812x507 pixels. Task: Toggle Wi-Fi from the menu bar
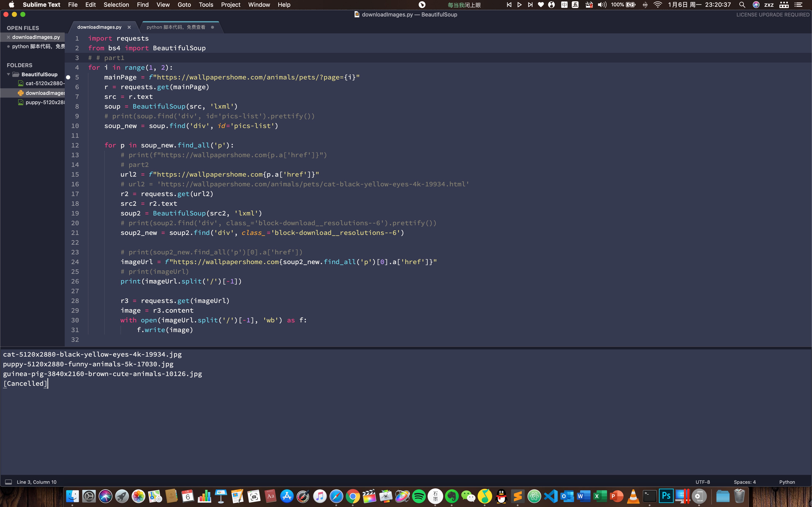point(658,5)
